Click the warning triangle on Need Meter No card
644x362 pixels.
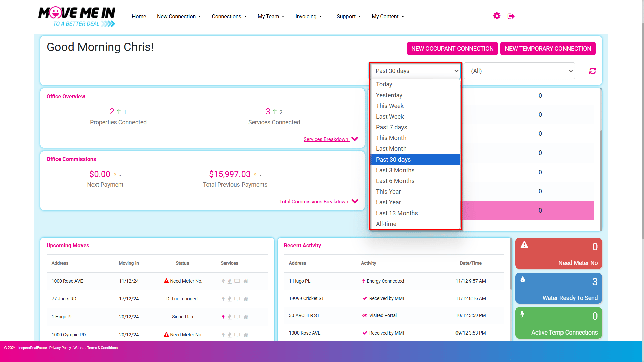[524, 245]
